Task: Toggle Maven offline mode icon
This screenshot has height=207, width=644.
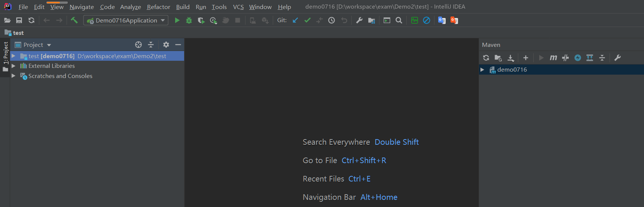Action: [x=565, y=58]
